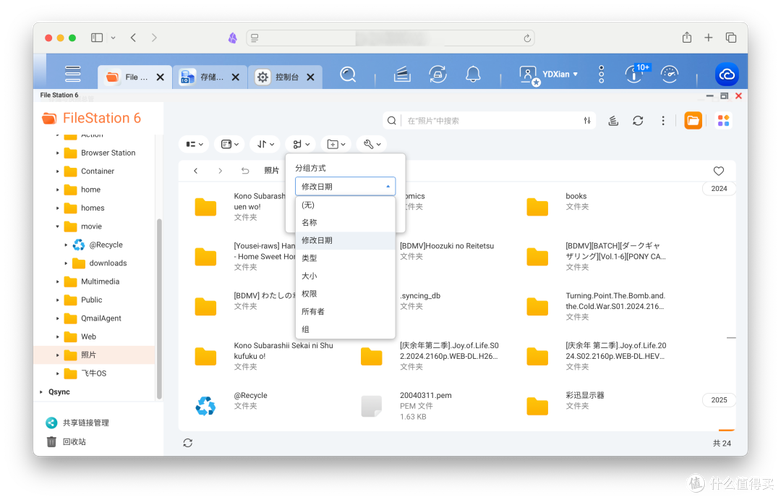The width and height of the screenshot is (781, 500).
Task: Open the QNAP main menu hamburger icon
Action: (x=73, y=74)
